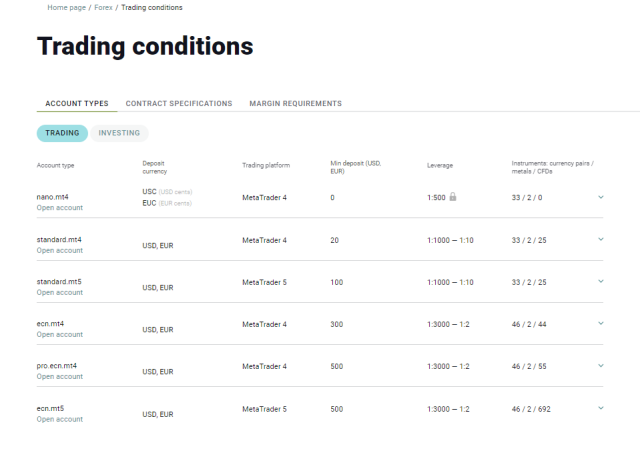Open account under standard.mt4
Image resolution: width=640 pixels, height=453 pixels.
(x=60, y=251)
